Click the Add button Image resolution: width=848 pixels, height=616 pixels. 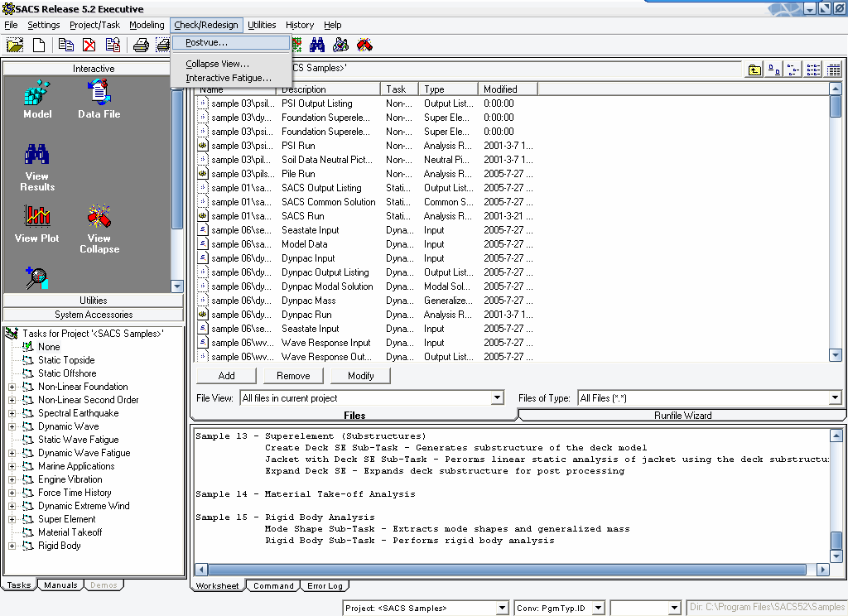(227, 375)
